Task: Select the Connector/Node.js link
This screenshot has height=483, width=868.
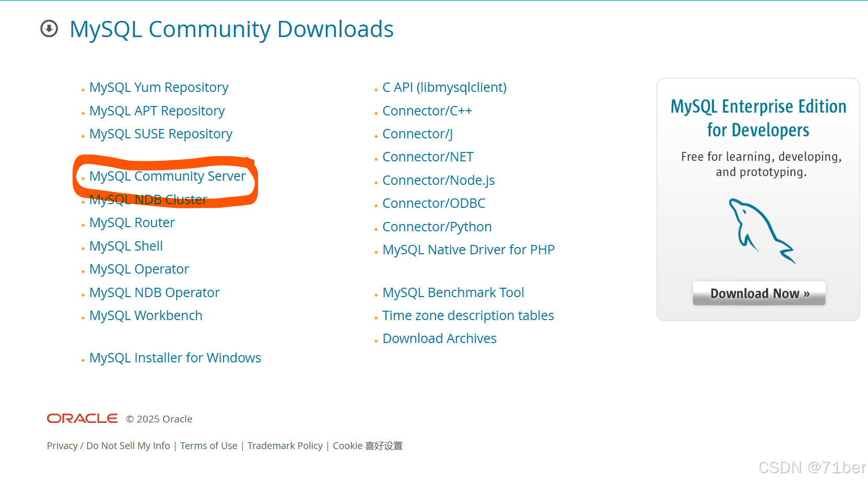Action: [x=438, y=180]
